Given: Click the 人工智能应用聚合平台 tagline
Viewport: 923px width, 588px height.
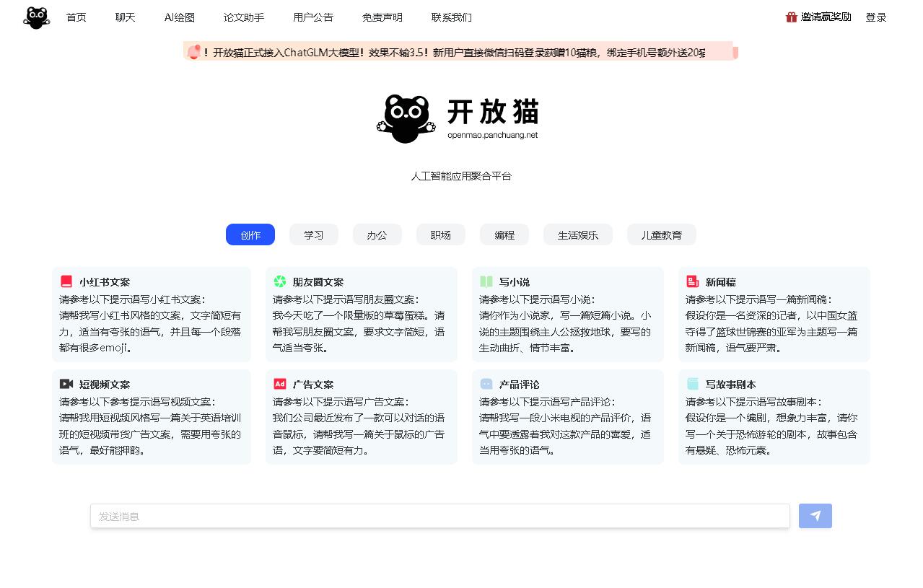Looking at the screenshot, I should click(461, 176).
